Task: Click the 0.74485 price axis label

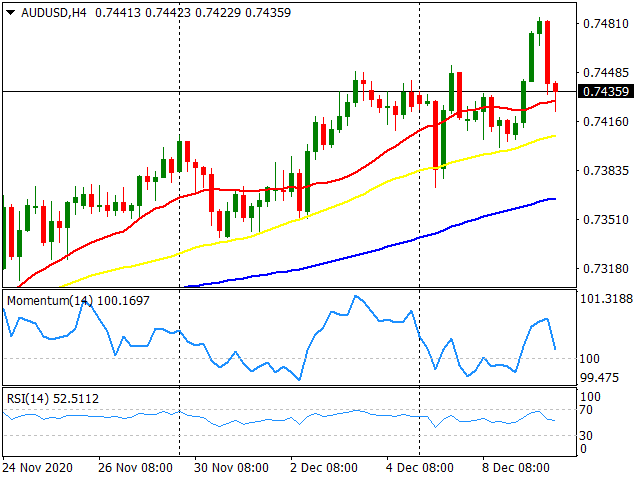Action: click(x=606, y=73)
